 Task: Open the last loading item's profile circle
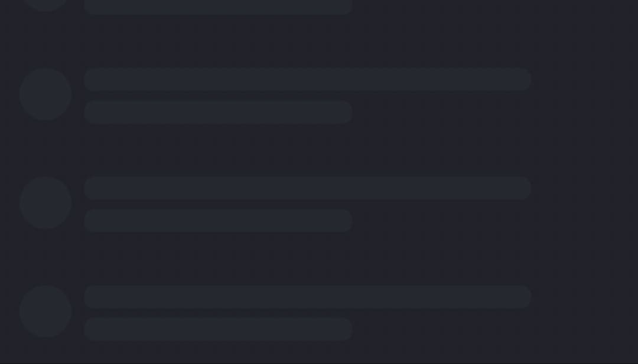[x=45, y=311]
